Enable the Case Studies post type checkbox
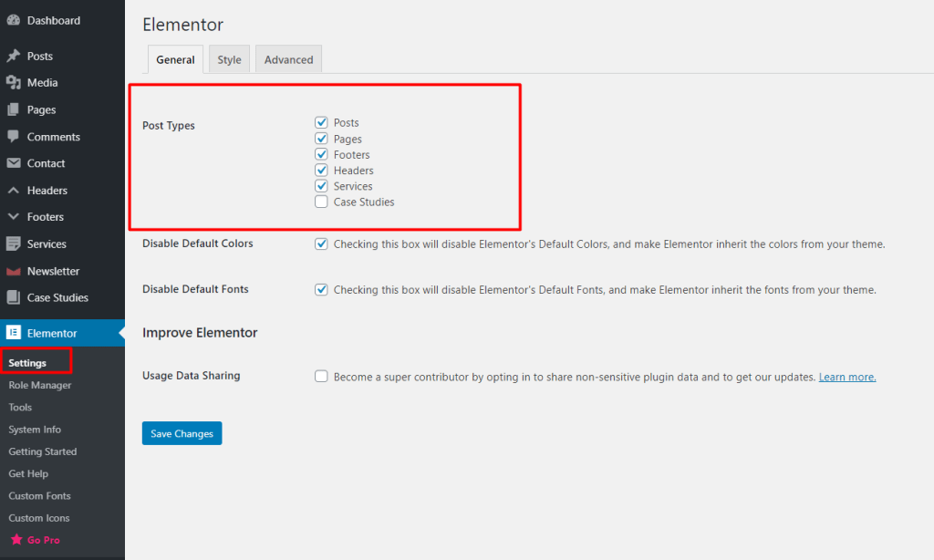Image resolution: width=934 pixels, height=560 pixels. pyautogui.click(x=321, y=202)
